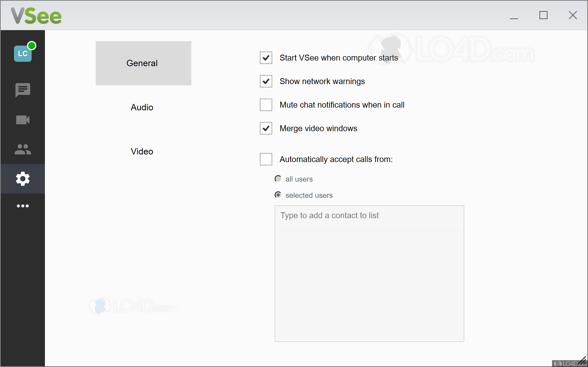This screenshot has width=588, height=367.
Task: Switch to the Audio settings tab
Action: coord(142,107)
